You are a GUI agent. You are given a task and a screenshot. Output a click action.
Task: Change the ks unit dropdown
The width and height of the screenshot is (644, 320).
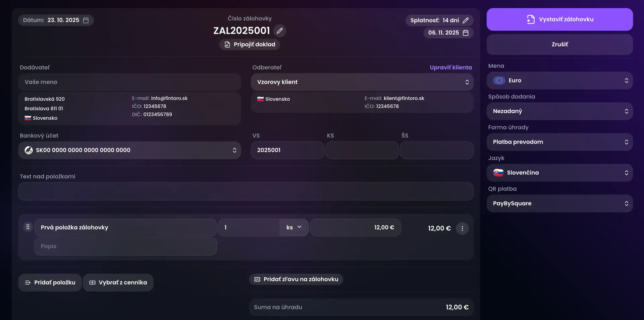pyautogui.click(x=294, y=227)
